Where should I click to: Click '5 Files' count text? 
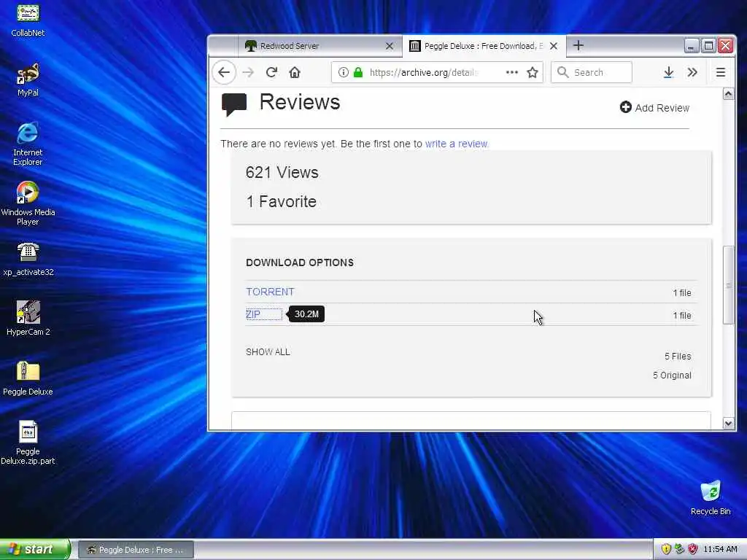pyautogui.click(x=678, y=356)
